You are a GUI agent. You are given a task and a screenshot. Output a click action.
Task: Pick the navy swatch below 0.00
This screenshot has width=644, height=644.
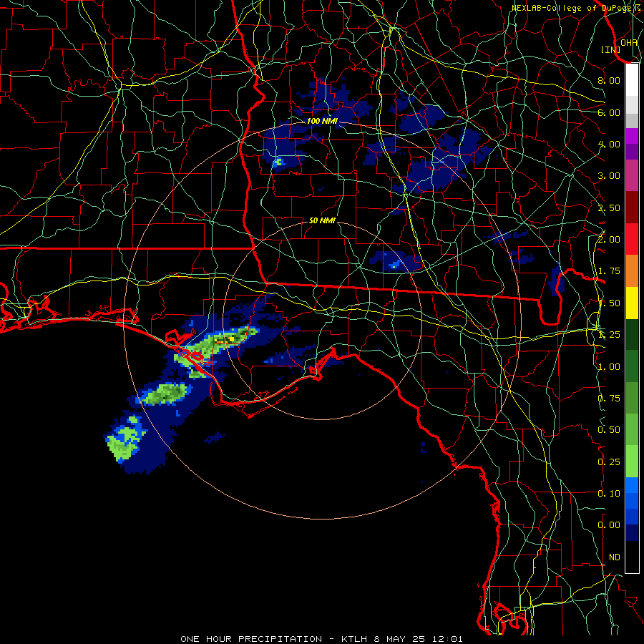coord(632,532)
